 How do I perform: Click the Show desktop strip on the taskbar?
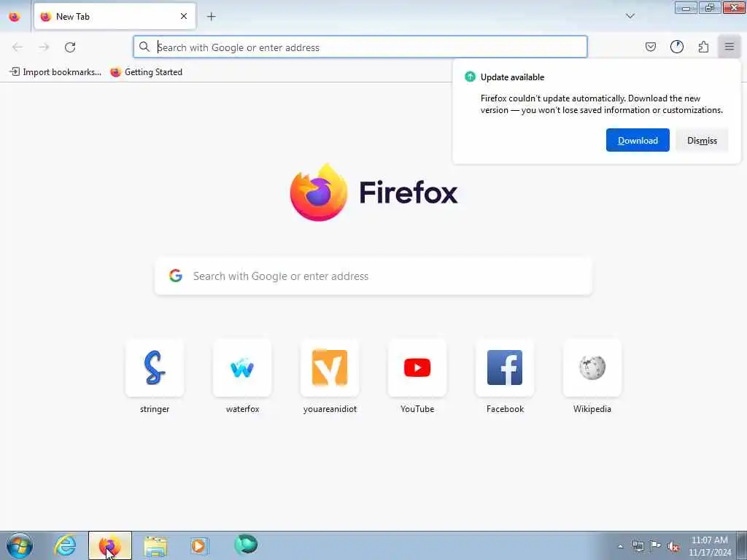coord(742,545)
